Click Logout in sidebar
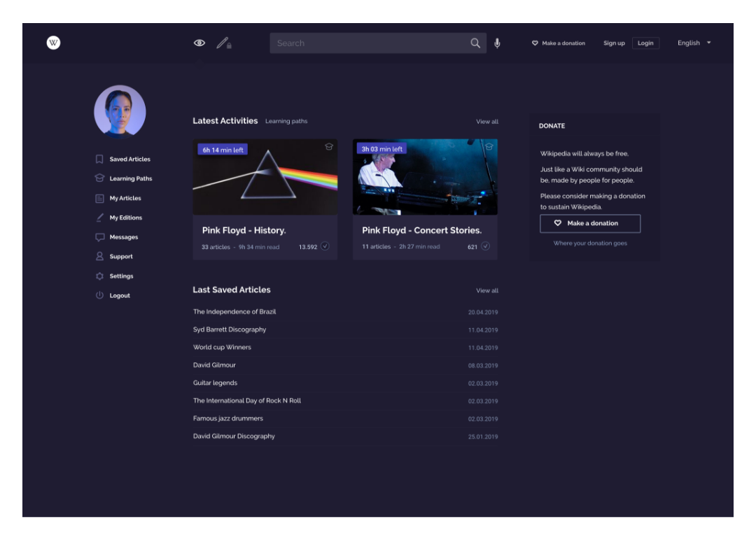This screenshot has height=540, width=756. [x=112, y=295]
